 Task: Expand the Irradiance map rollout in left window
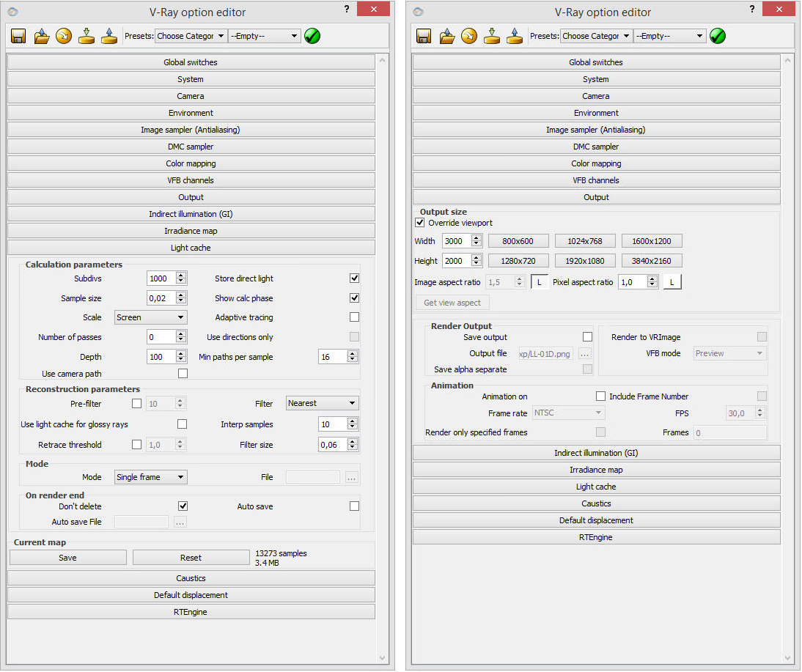pyautogui.click(x=191, y=231)
